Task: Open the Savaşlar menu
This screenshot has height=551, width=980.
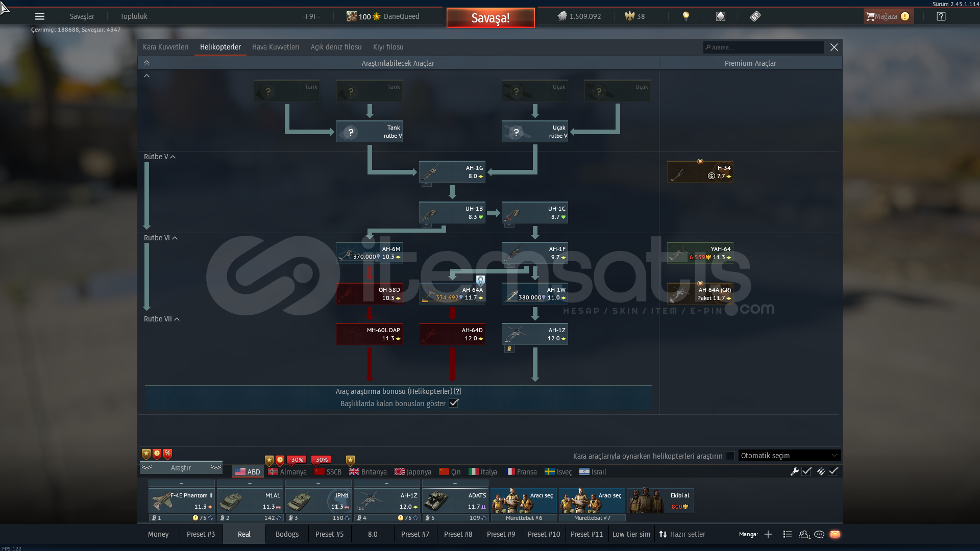Action: [82, 16]
